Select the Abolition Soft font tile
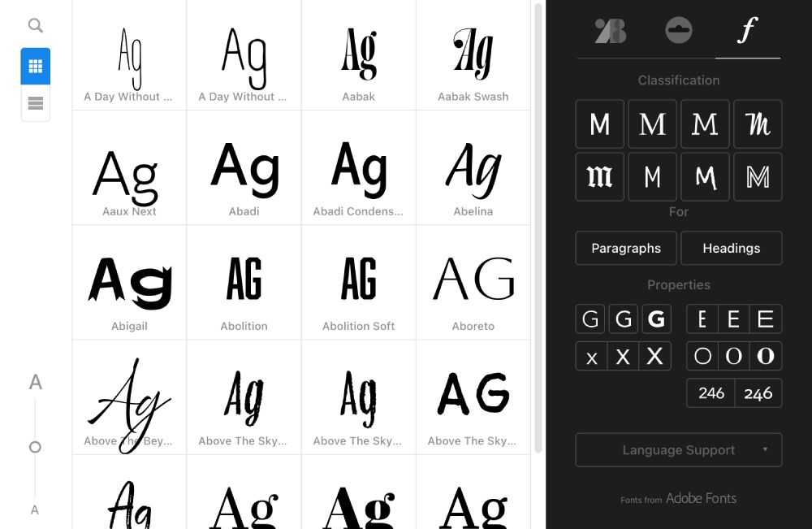 point(358,283)
